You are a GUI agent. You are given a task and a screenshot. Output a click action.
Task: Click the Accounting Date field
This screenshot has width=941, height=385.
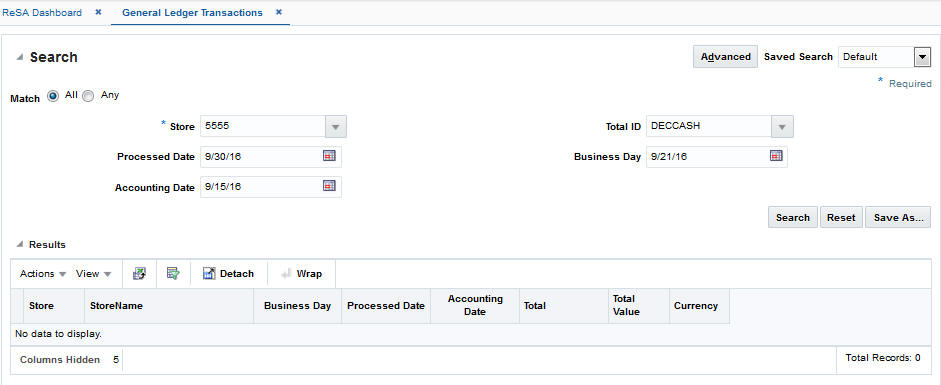(261, 187)
